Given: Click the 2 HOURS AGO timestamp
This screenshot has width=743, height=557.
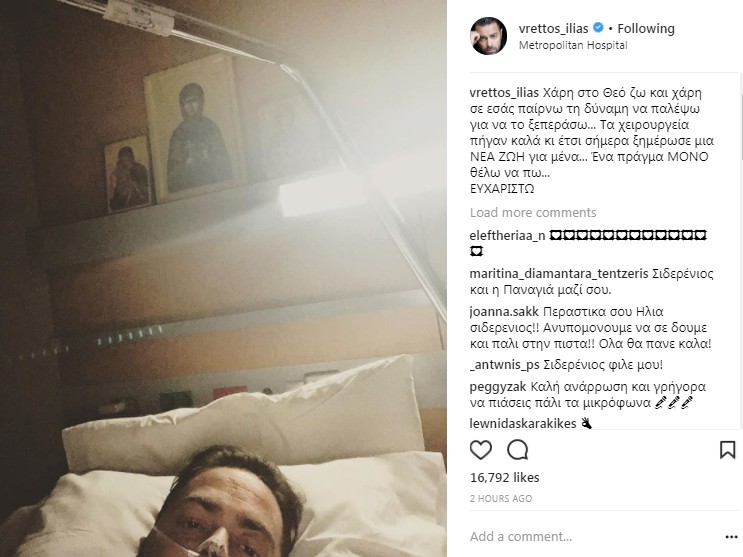Looking at the screenshot, I should tap(501, 499).
